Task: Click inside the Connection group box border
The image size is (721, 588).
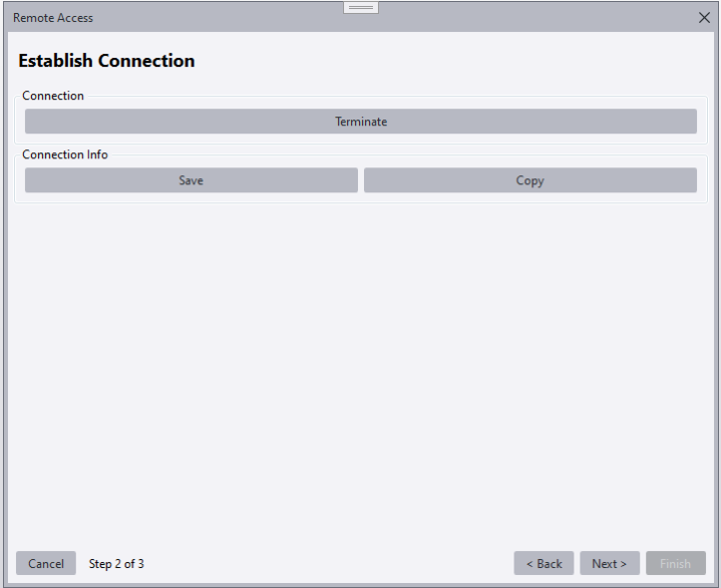Action: (360, 139)
